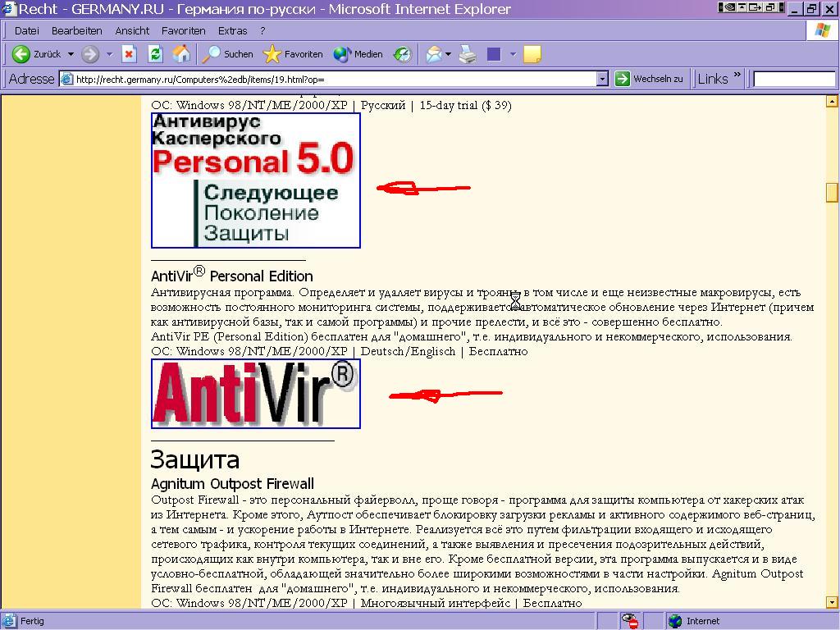
Task: Open the History (Verlauf) clock icon
Action: (402, 54)
